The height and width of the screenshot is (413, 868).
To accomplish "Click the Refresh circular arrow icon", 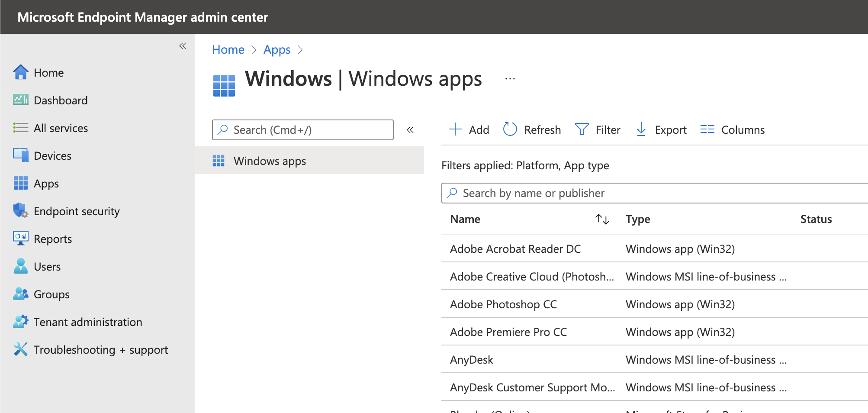I will coord(510,129).
